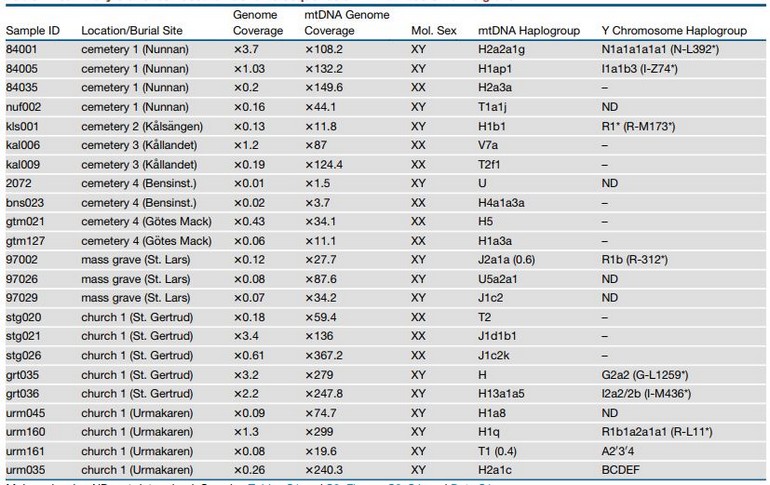Select the cemetery 2 (Kålsängen) location cell
This screenshot has height=485, width=770.
click(142, 126)
